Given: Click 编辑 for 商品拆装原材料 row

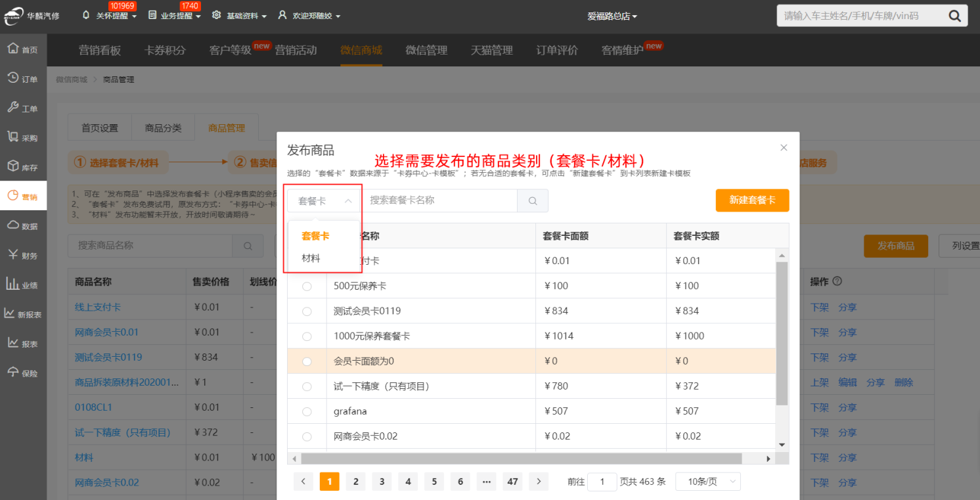Looking at the screenshot, I should (847, 382).
